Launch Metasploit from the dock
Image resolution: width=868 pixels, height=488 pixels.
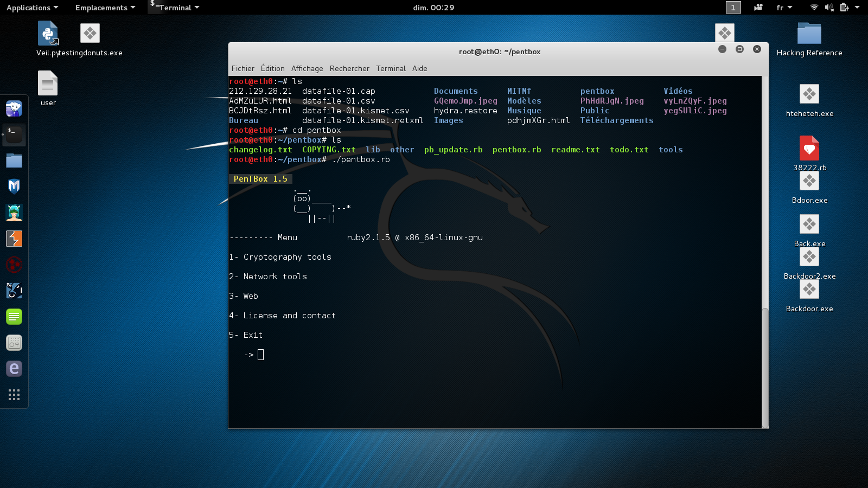coord(14,187)
